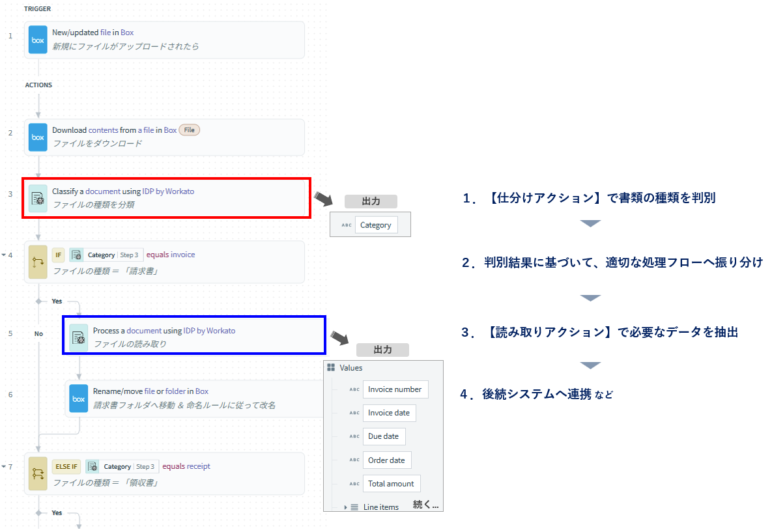
Task: Click the IDP icon on Process a document step
Action: 78,337
